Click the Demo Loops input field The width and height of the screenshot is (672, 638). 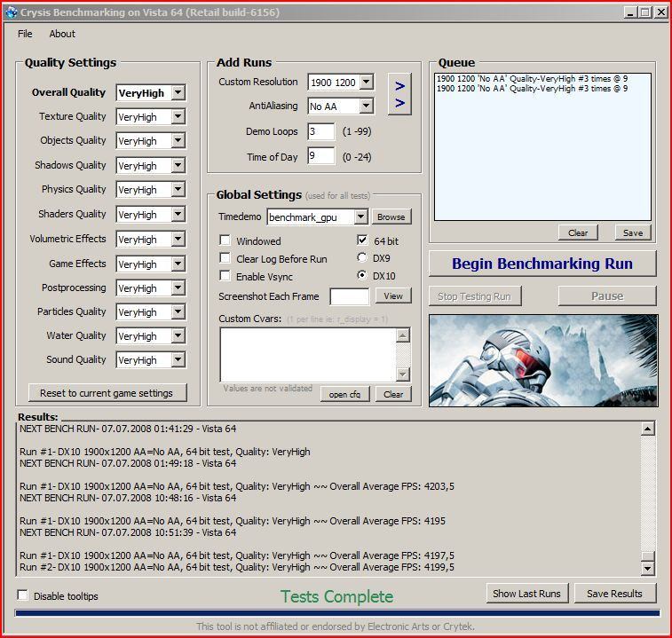click(x=321, y=131)
